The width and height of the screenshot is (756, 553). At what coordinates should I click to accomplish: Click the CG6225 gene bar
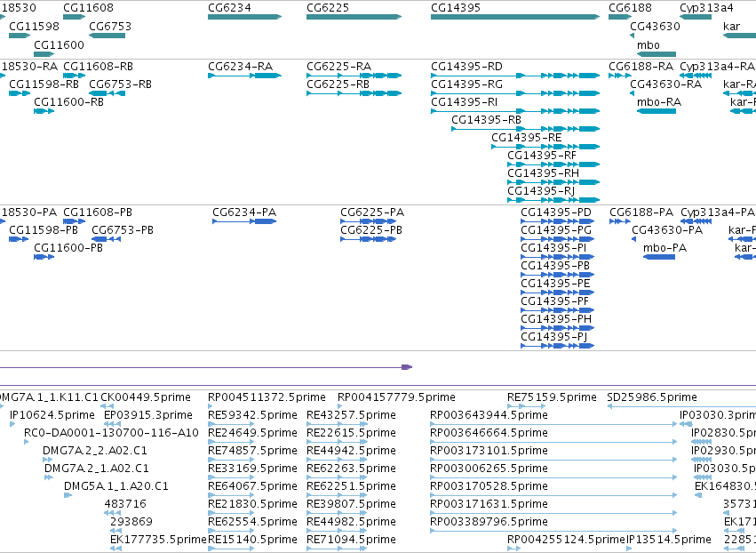click(x=354, y=17)
